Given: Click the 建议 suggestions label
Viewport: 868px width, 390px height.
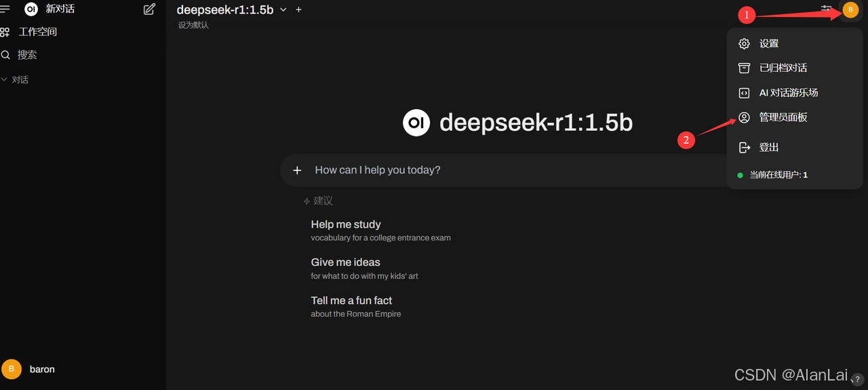Looking at the screenshot, I should 323,201.
